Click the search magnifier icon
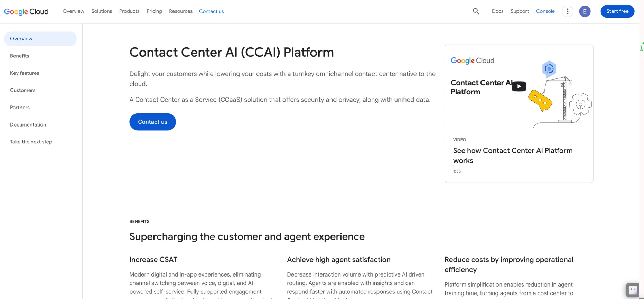This screenshot has width=644, height=299. (476, 11)
